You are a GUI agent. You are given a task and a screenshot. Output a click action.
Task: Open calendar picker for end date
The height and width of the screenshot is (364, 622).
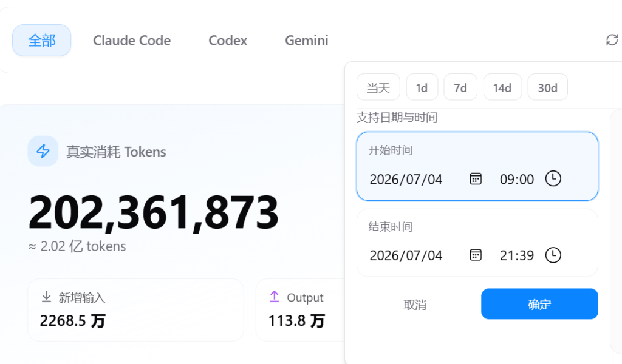coord(476,255)
